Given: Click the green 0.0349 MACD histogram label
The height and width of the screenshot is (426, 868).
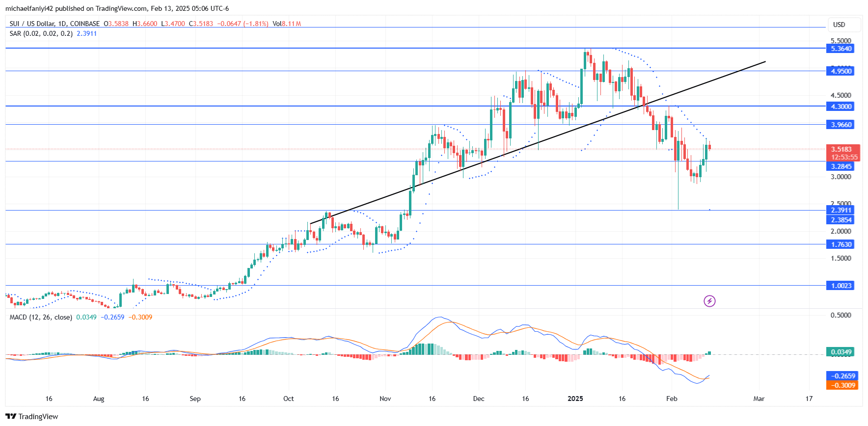Looking at the screenshot, I should [x=841, y=352].
